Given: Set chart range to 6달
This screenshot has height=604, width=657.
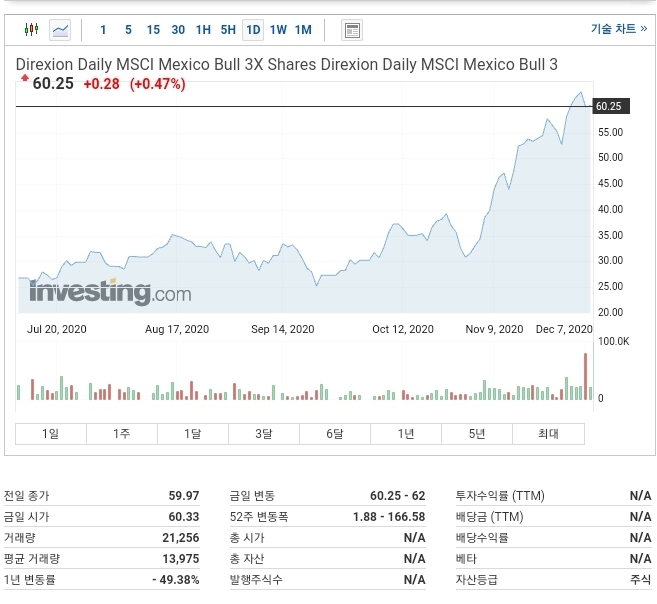Looking at the screenshot, I should click(335, 434).
